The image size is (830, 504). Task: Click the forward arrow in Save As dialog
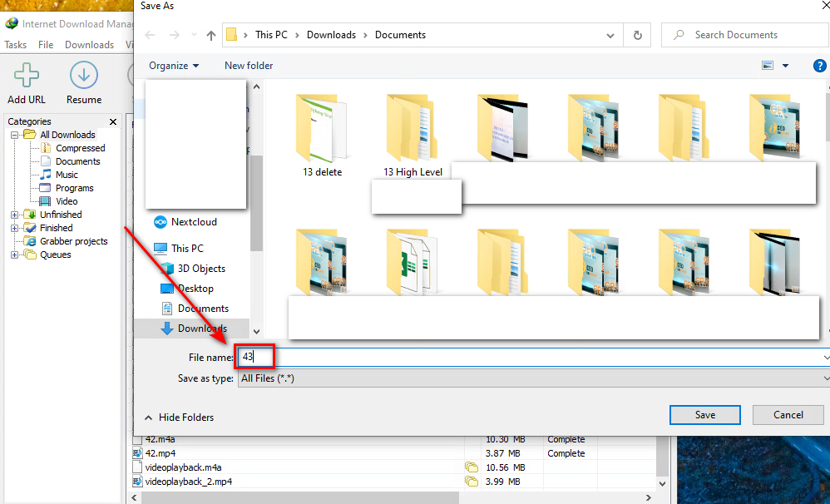tap(174, 36)
